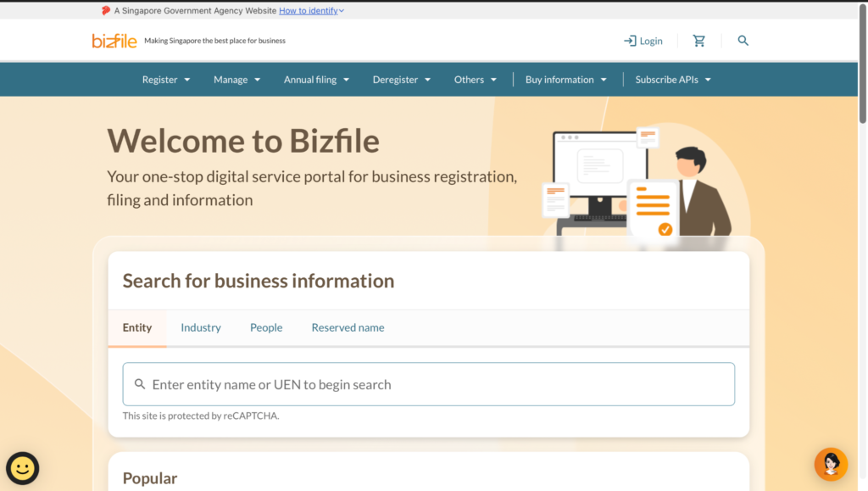Click the How to identify link

tap(309, 10)
